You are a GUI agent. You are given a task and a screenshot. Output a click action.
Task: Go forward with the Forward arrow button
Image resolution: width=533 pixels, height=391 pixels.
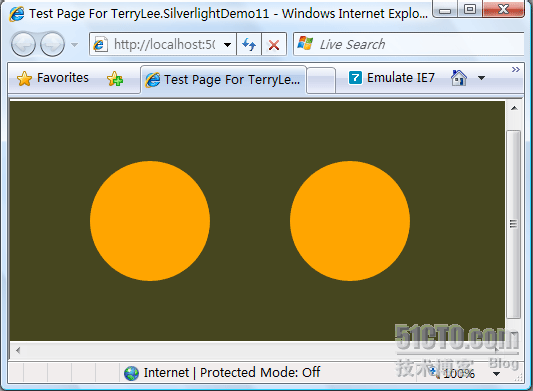(x=52, y=44)
